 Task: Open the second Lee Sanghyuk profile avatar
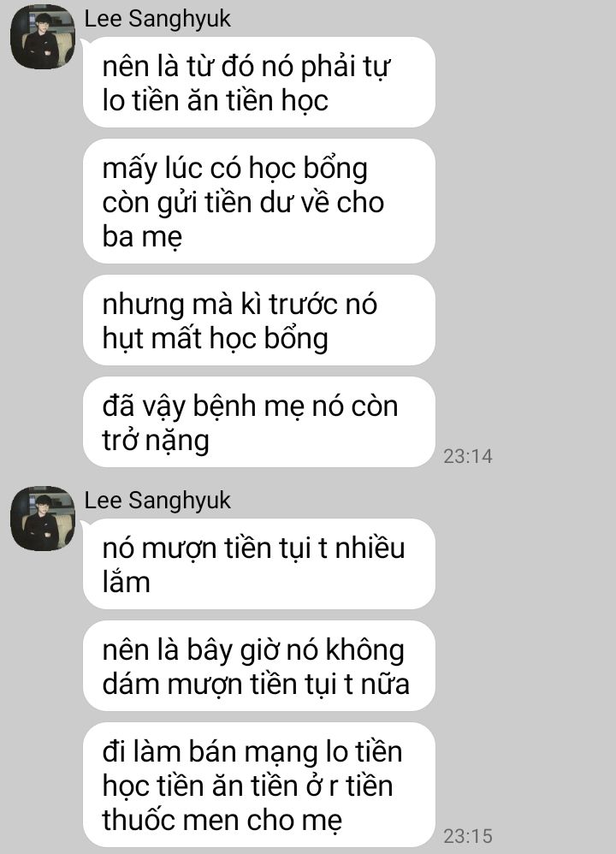coord(43,519)
